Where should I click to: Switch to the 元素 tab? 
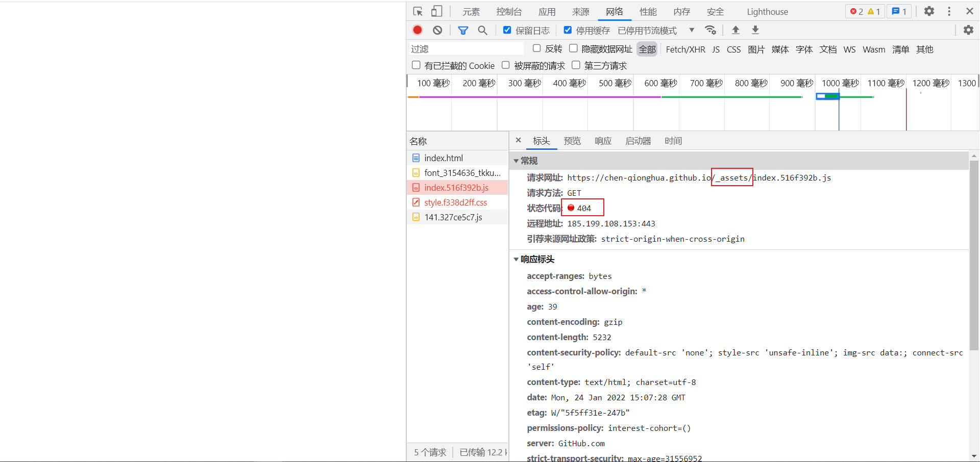point(471,12)
